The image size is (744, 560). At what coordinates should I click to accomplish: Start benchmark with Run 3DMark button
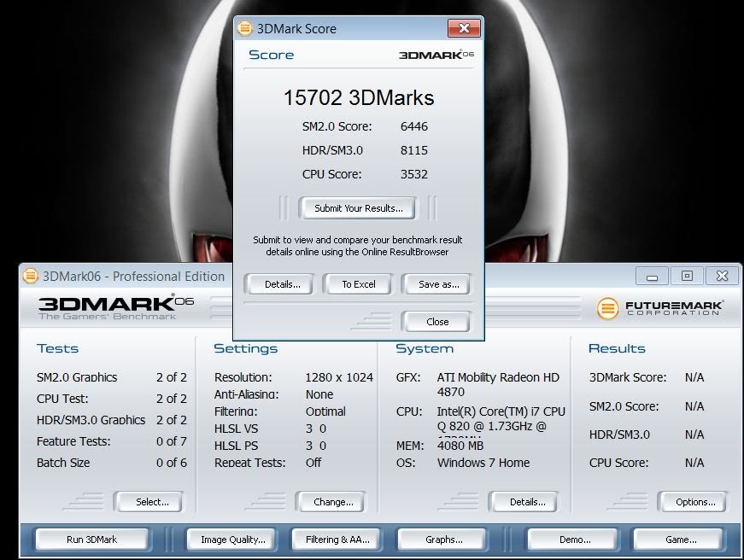(x=91, y=540)
